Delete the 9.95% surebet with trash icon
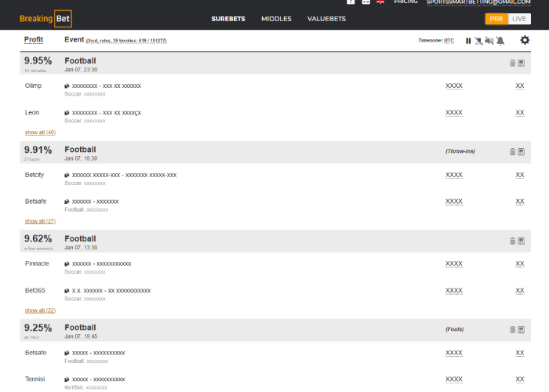 click(513, 63)
